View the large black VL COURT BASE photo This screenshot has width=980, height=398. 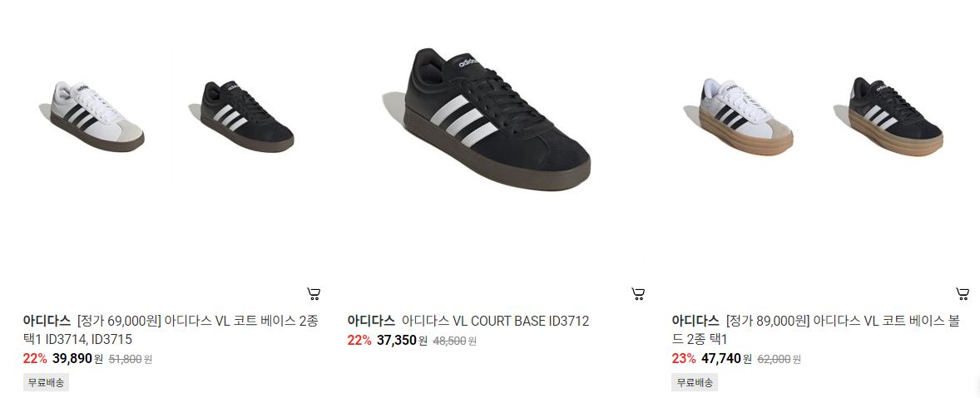point(488,120)
